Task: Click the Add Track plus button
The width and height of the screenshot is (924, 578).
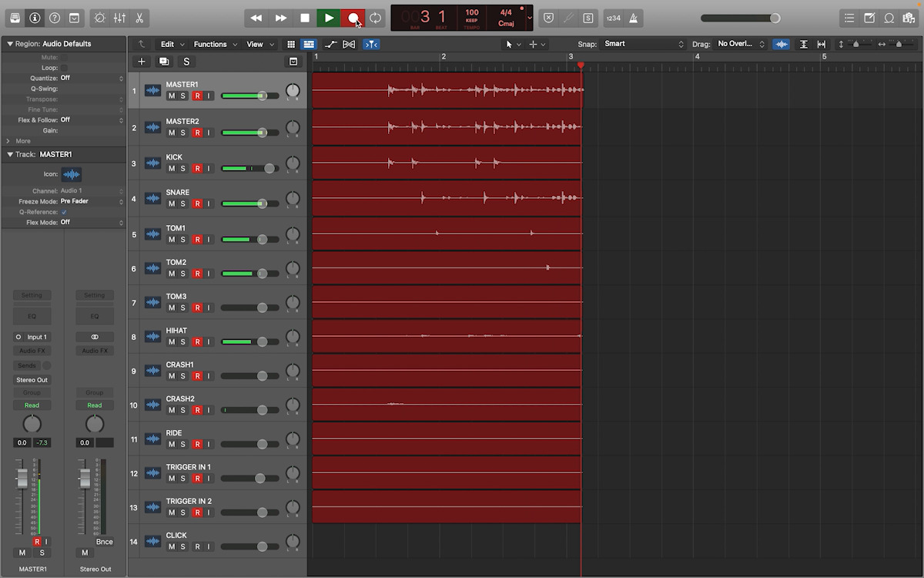Action: pyautogui.click(x=142, y=62)
